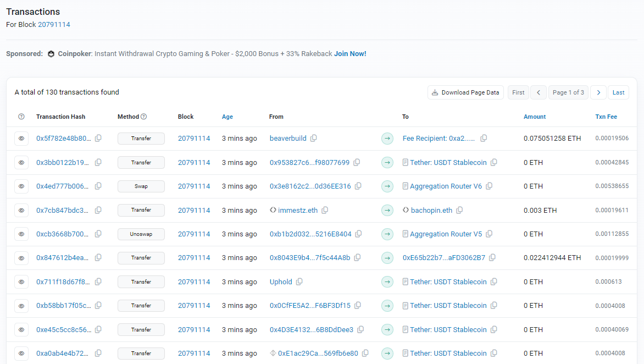Copy transaction hash 0xb58bb17f05c
The image size is (644, 364).
point(98,305)
